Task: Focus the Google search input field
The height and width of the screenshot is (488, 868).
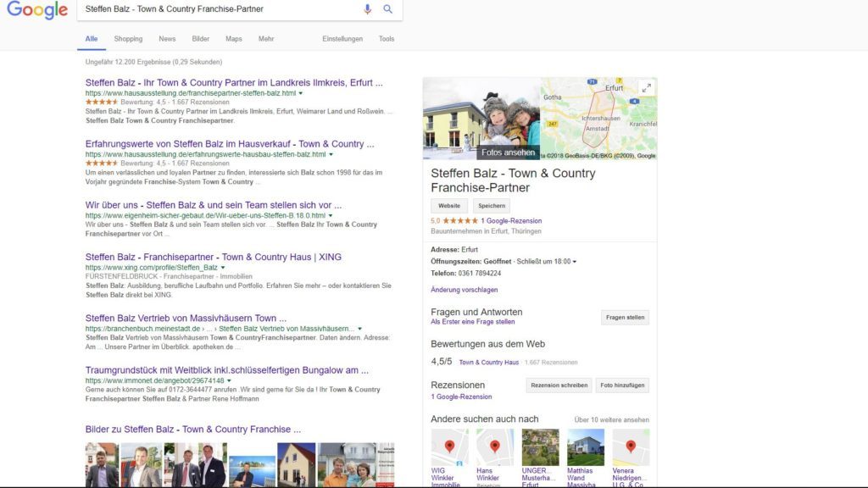Action: (x=221, y=9)
